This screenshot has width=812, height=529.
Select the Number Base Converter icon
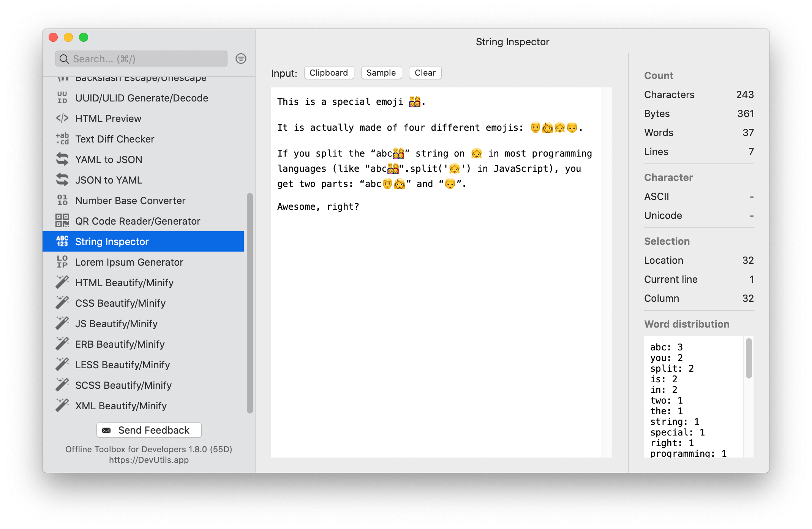point(62,200)
